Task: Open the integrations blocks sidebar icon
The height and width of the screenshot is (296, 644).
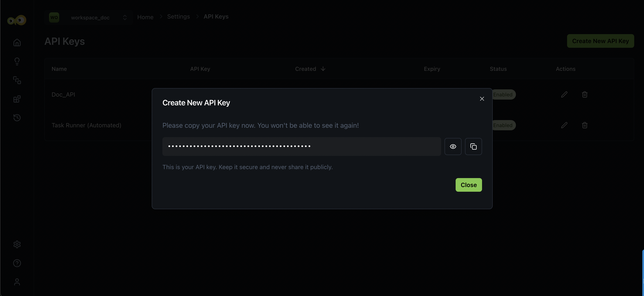Action: [x=17, y=99]
